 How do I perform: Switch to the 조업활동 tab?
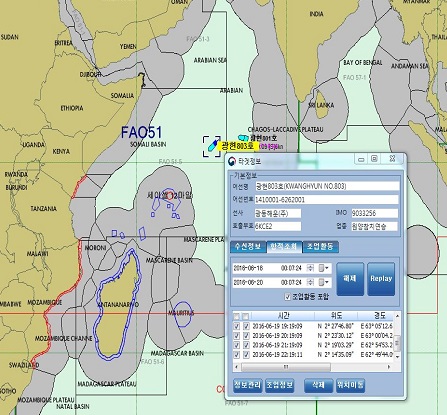320,247
